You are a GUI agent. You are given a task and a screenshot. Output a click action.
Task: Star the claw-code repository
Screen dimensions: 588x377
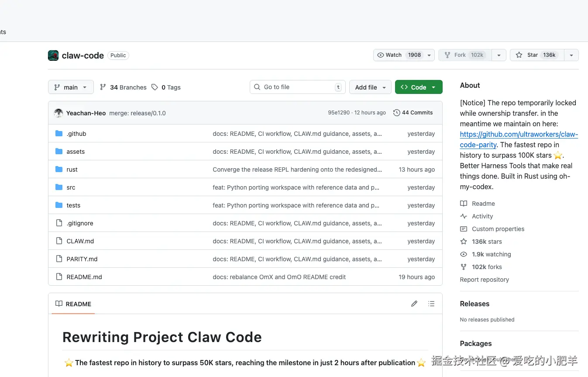point(536,55)
